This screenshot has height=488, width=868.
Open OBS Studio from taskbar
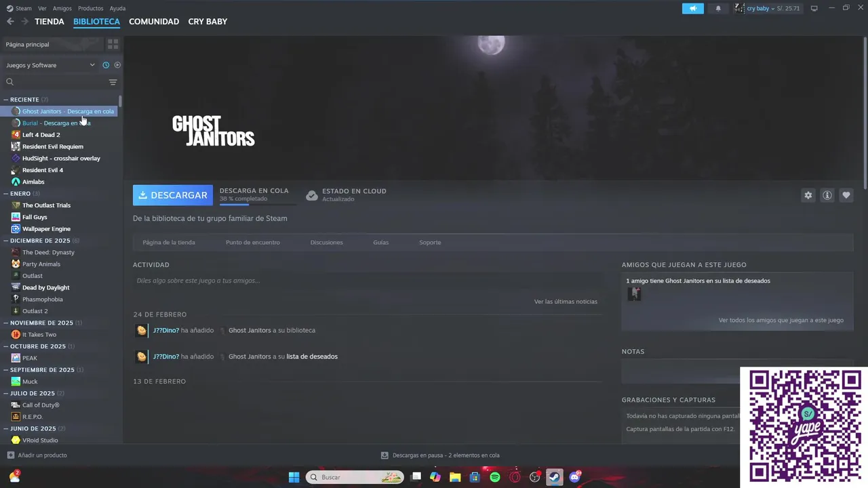[x=535, y=477]
